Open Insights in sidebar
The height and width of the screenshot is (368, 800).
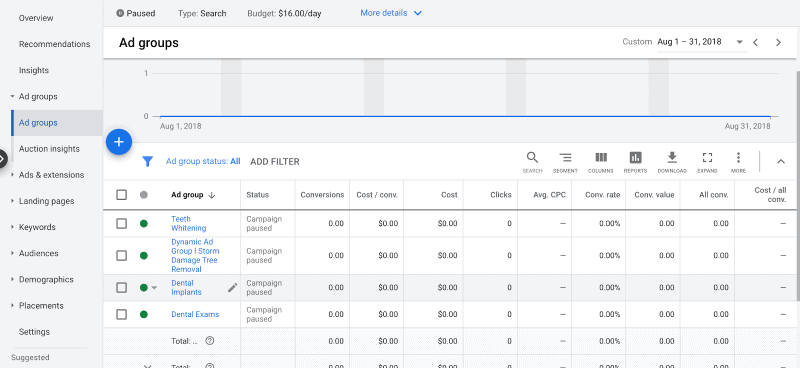[34, 70]
